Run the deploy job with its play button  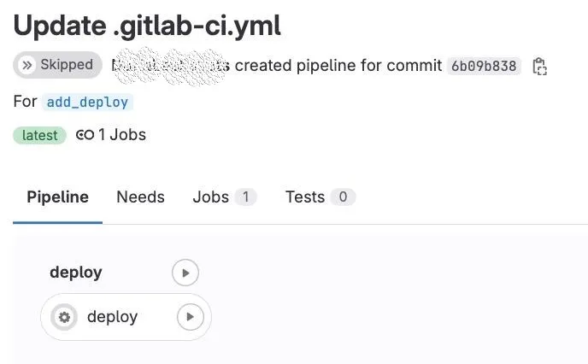tap(190, 317)
